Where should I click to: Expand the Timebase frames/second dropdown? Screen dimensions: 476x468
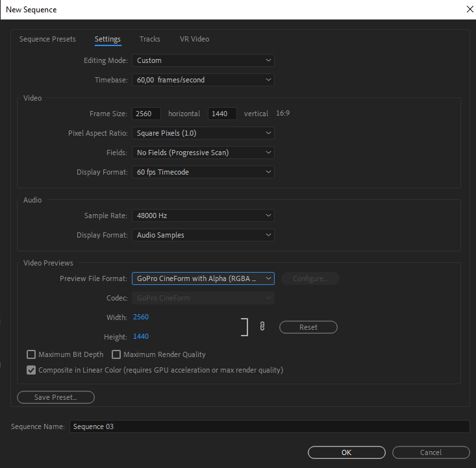tap(203, 80)
